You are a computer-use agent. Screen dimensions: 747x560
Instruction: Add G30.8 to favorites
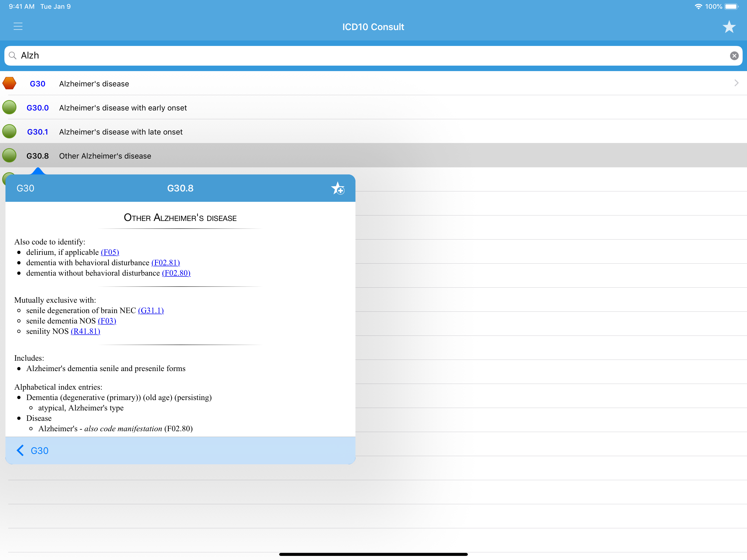pos(338,188)
